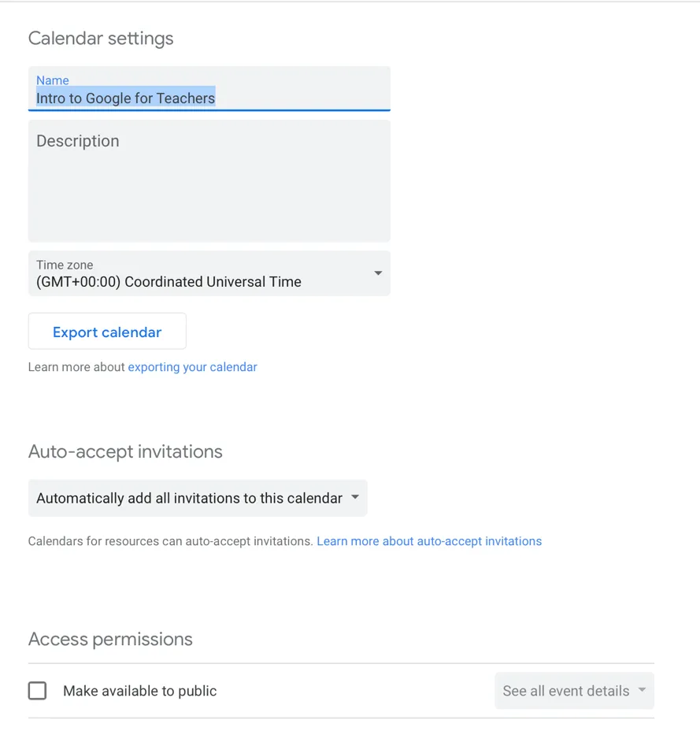Click the "Auto-accept invitations" section heading
The image size is (700, 731).
(125, 452)
